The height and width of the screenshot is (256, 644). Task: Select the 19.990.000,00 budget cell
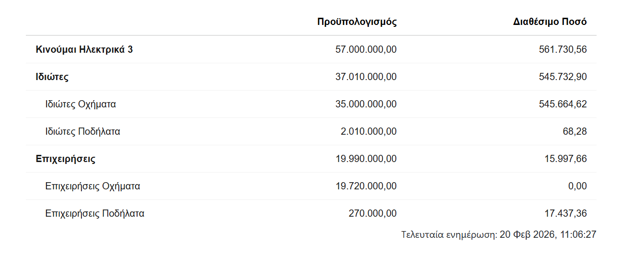[x=366, y=159]
